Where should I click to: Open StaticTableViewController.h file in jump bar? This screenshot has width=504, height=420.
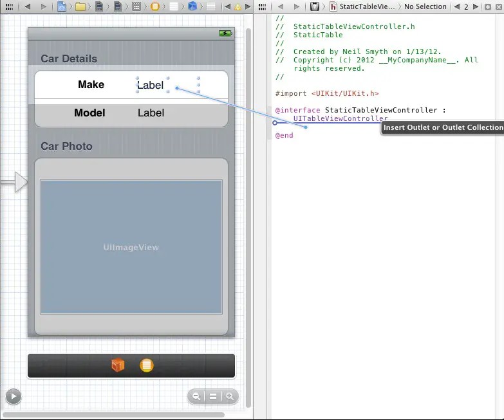362,6
